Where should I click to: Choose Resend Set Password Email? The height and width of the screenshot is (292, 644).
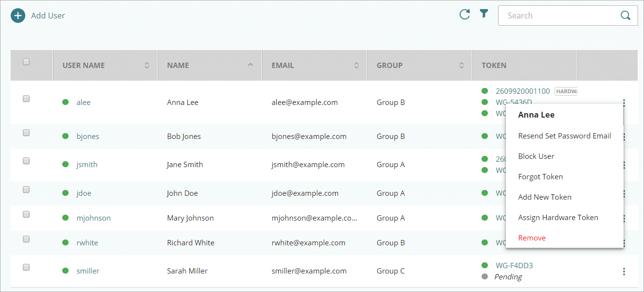[564, 136]
